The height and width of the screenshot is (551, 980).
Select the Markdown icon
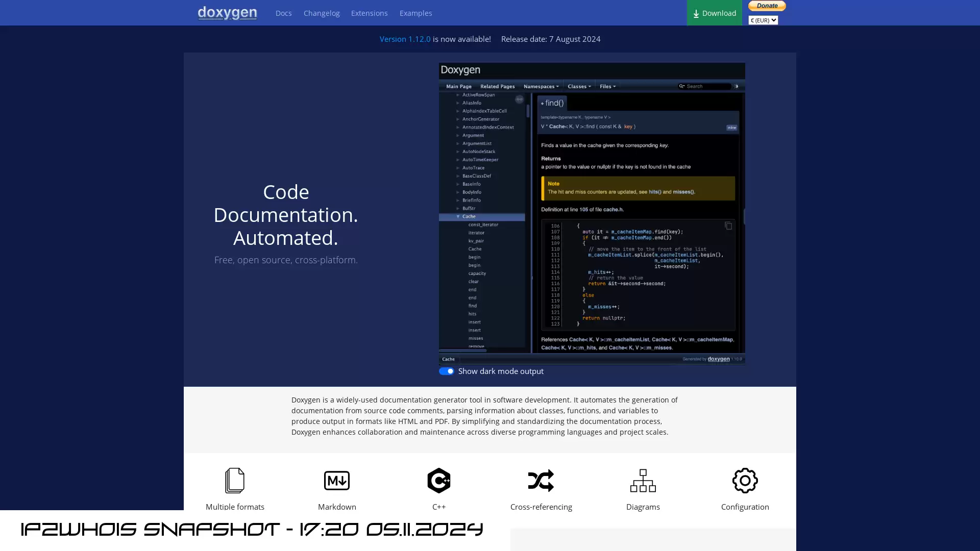tap(337, 481)
